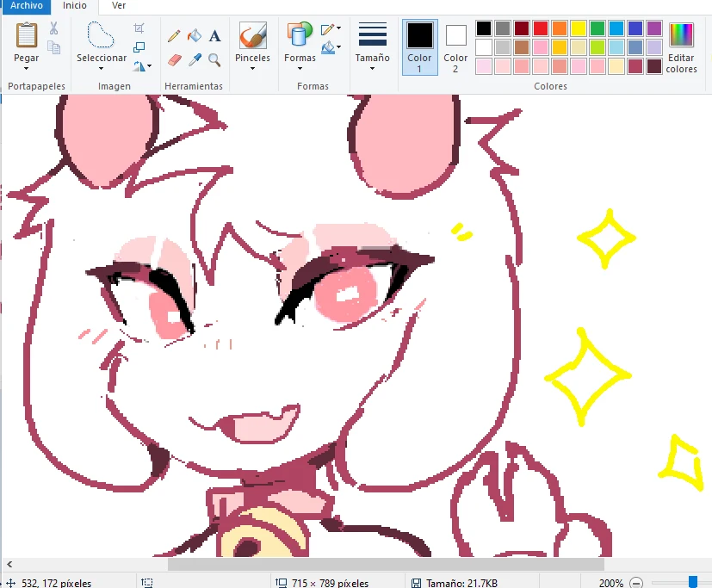
Task: Expand the Formas dropdown arrow
Action: [300, 69]
